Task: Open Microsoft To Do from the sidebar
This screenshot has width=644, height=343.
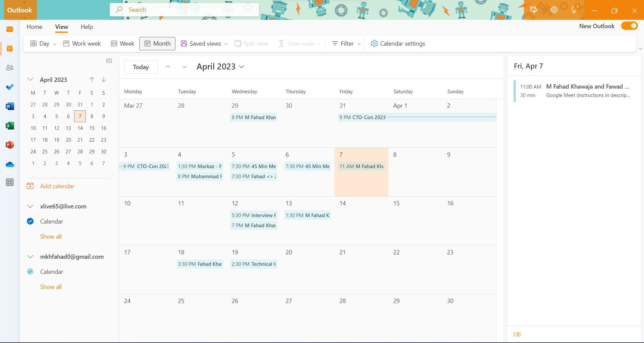Action: click(10, 87)
